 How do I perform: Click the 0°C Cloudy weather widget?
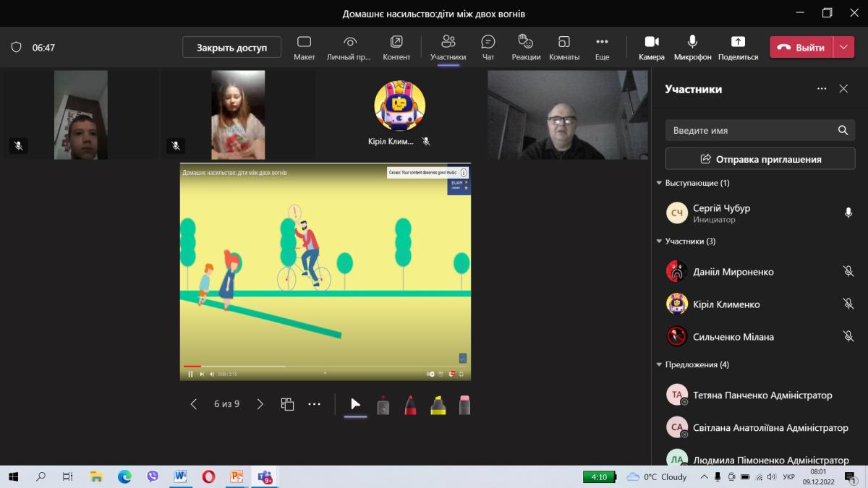657,476
